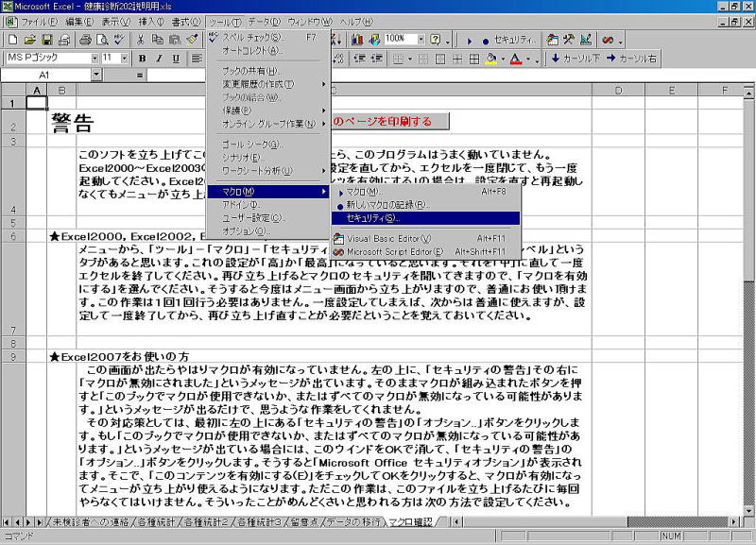
Task: Open the 挿入(I) menu
Action: (x=151, y=22)
